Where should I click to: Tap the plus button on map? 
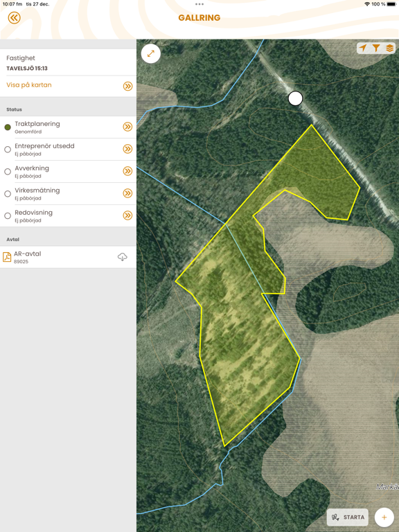(x=384, y=517)
